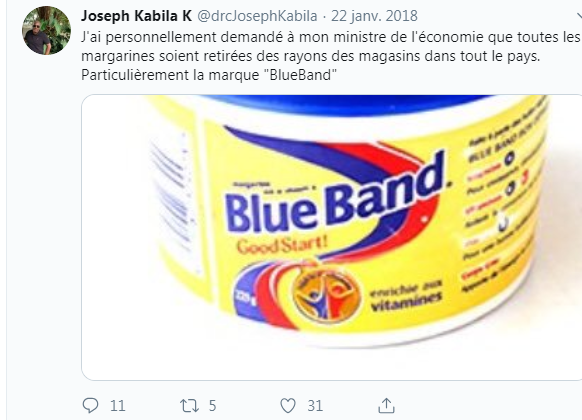Click the tweet text about margarines

[x=330, y=56]
